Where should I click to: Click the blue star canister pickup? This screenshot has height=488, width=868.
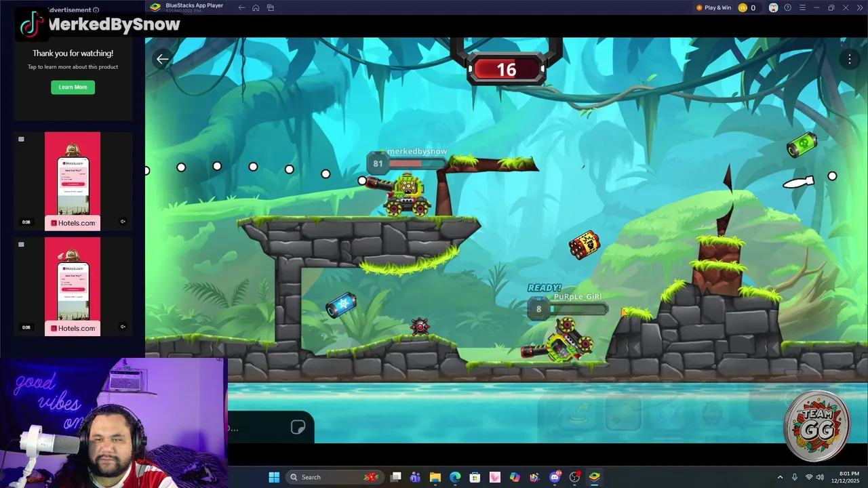click(341, 306)
